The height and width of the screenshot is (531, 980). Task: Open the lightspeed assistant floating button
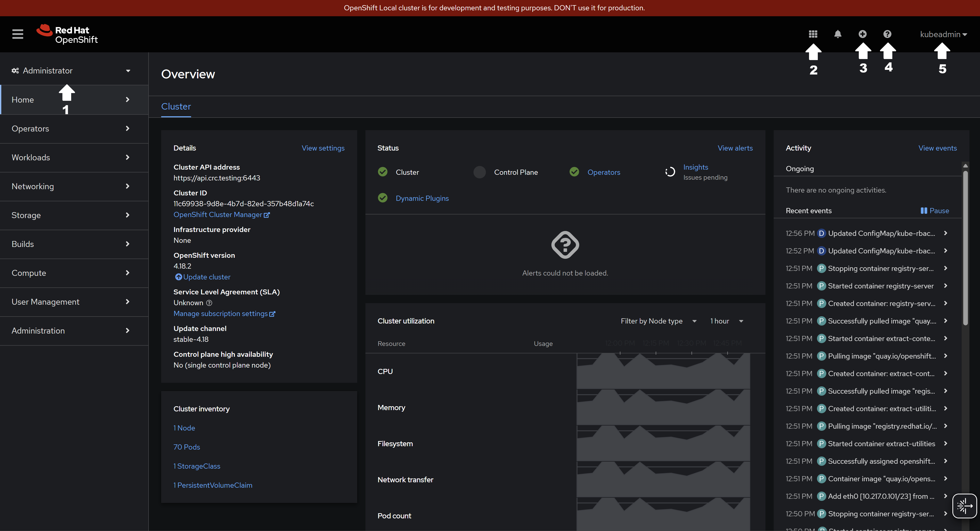pos(965,506)
